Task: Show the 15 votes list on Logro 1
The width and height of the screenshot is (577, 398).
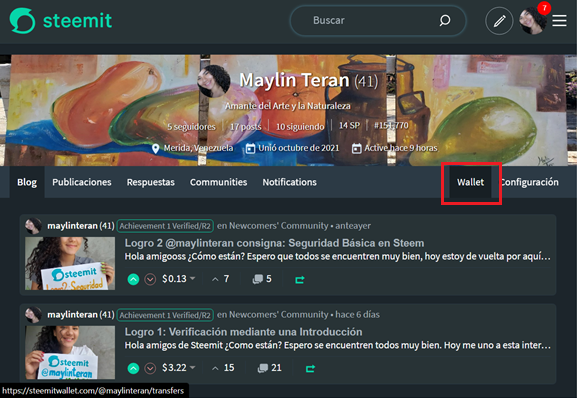Action: pos(223,367)
